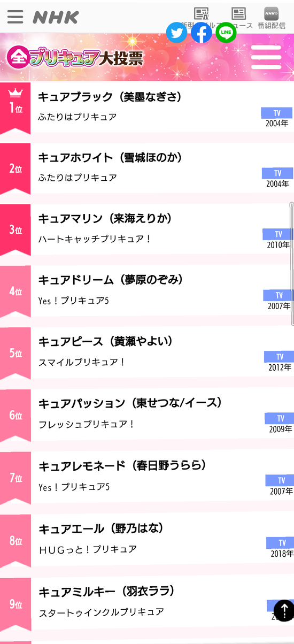
Task: Share on Facebook
Action: pyautogui.click(x=202, y=33)
